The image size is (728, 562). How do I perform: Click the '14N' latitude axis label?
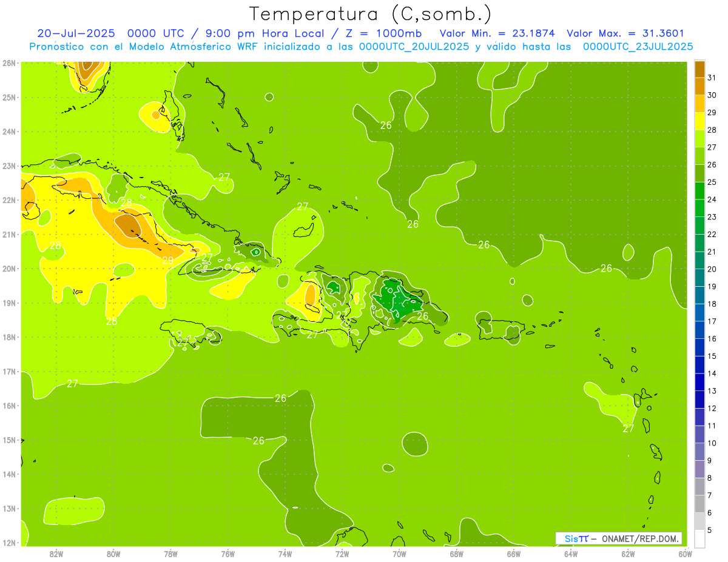point(8,474)
